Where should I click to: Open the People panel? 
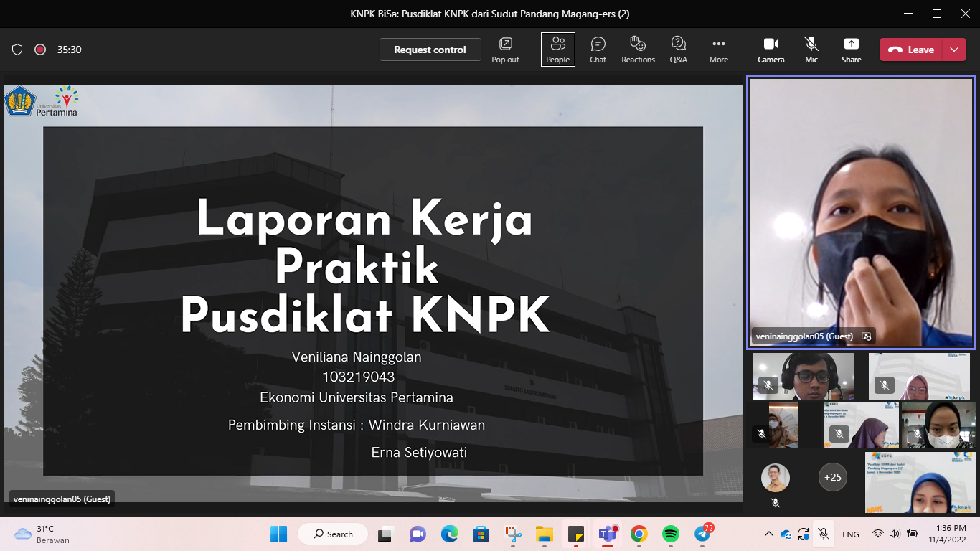pyautogui.click(x=557, y=50)
